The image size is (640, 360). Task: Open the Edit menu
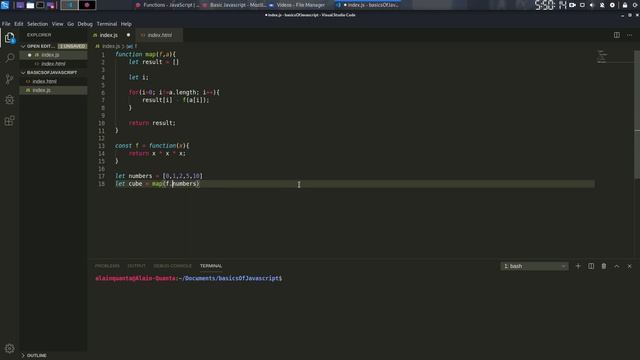[x=19, y=24]
